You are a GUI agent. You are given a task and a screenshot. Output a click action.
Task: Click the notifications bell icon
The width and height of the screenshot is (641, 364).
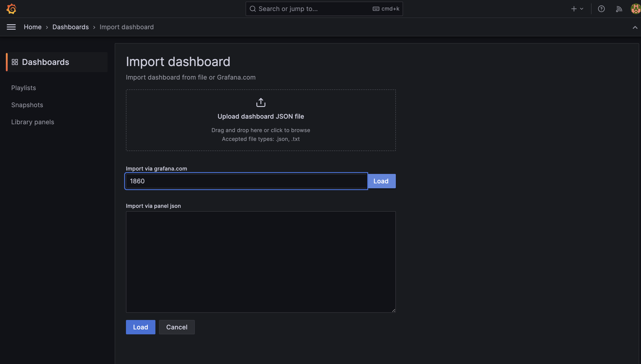click(x=619, y=9)
